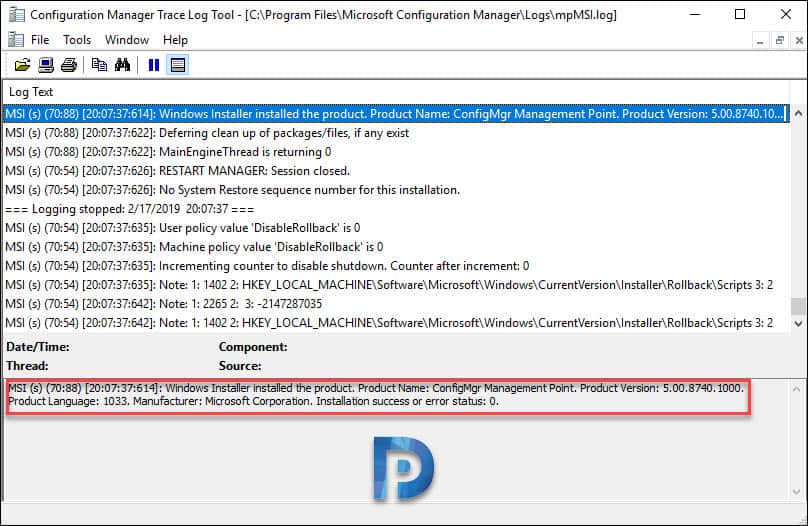Click log list scrollbar up arrow
Viewport: 808px width, 526px height.
[x=798, y=113]
